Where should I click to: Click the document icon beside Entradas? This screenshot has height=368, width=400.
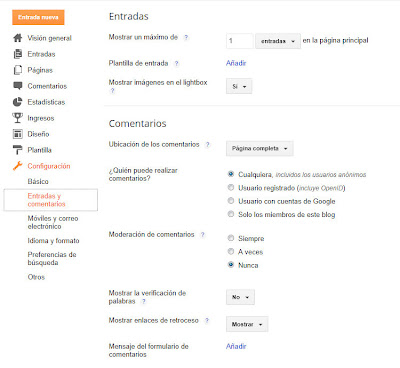tap(18, 54)
